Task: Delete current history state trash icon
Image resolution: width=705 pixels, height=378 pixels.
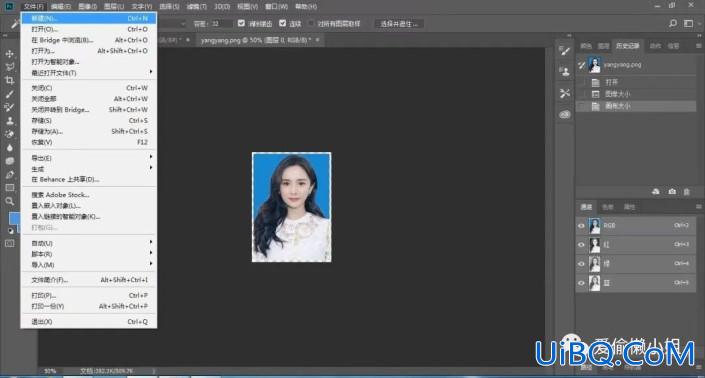Action: (x=687, y=192)
